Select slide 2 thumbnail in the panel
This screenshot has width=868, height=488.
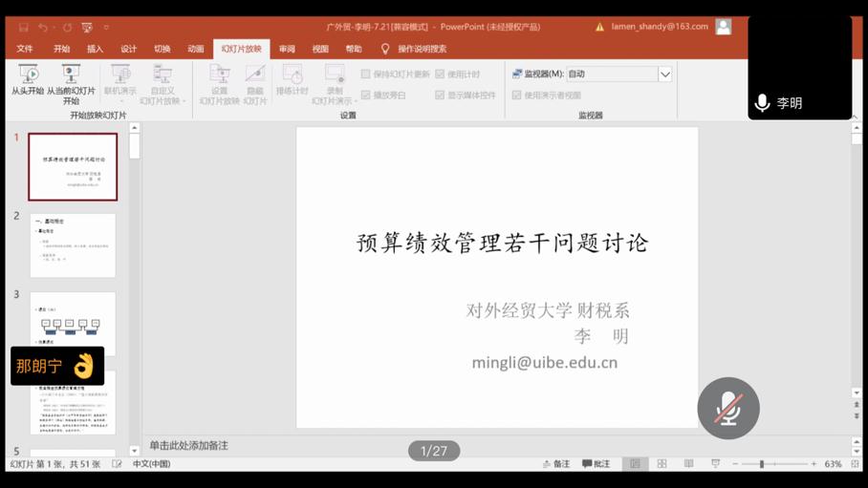(73, 245)
